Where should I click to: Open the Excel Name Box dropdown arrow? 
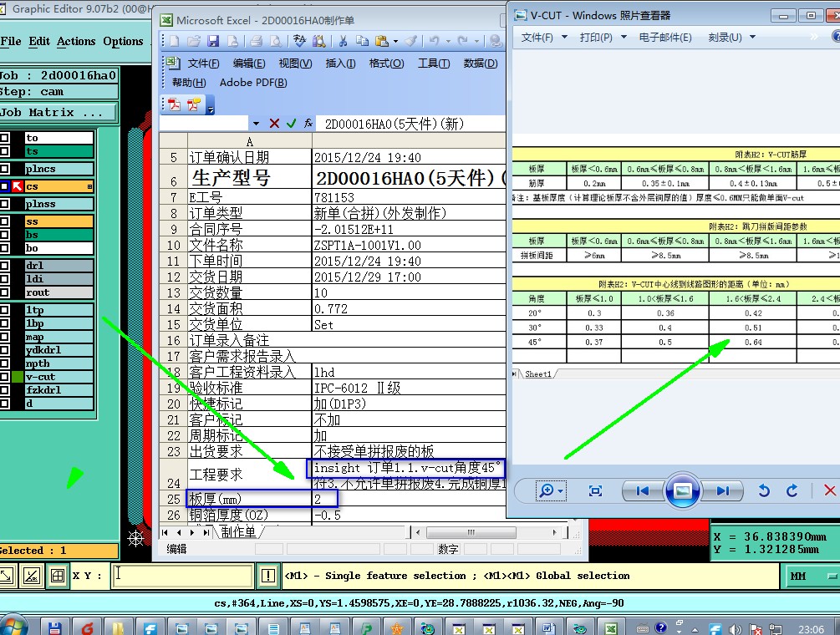tap(256, 124)
